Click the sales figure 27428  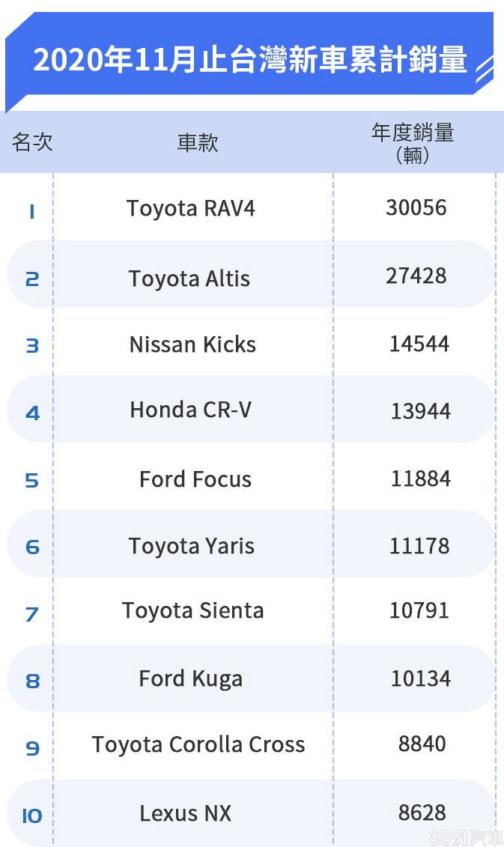pos(416,276)
